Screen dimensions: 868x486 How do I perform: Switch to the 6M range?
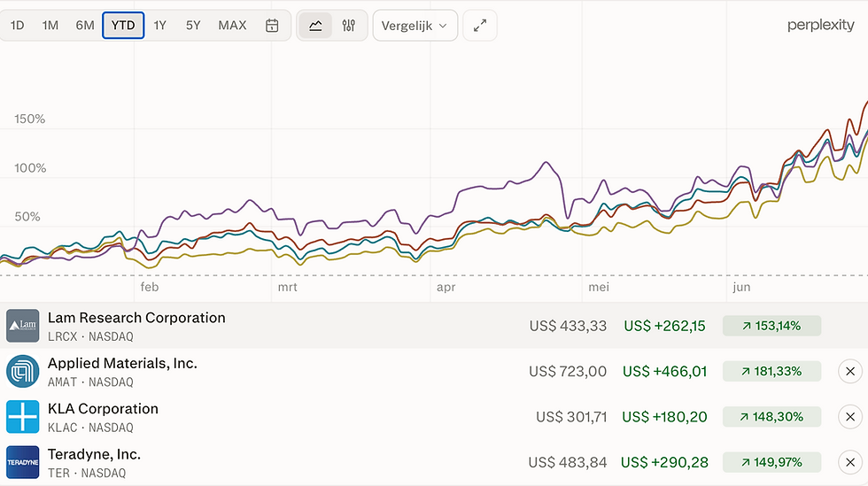[85, 26]
